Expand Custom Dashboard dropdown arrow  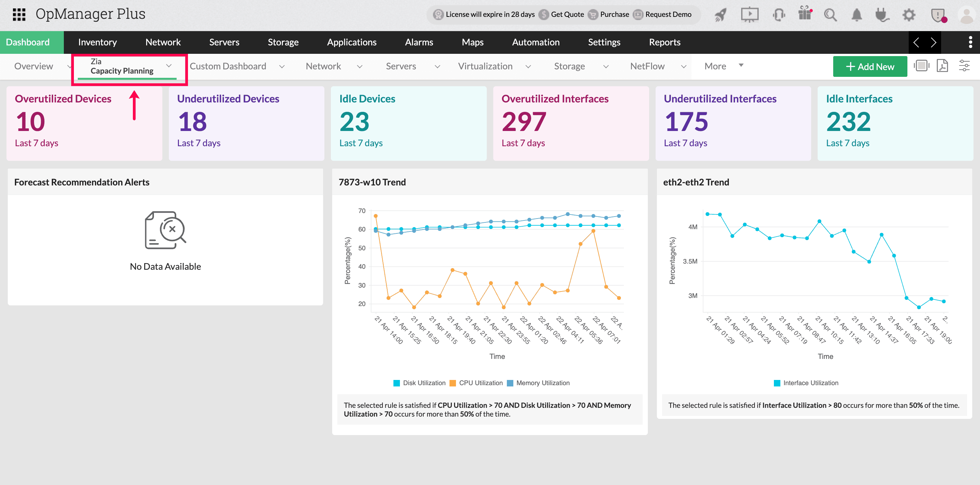coord(282,66)
